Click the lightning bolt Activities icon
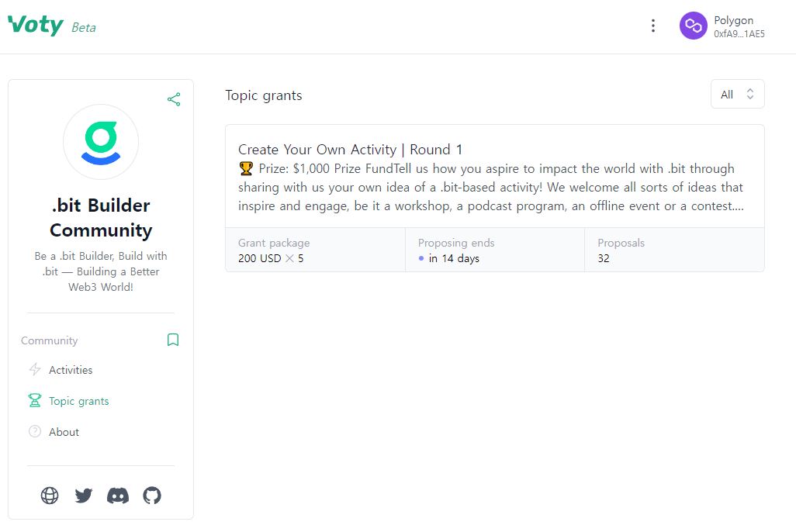This screenshot has height=532, width=796. [x=34, y=370]
